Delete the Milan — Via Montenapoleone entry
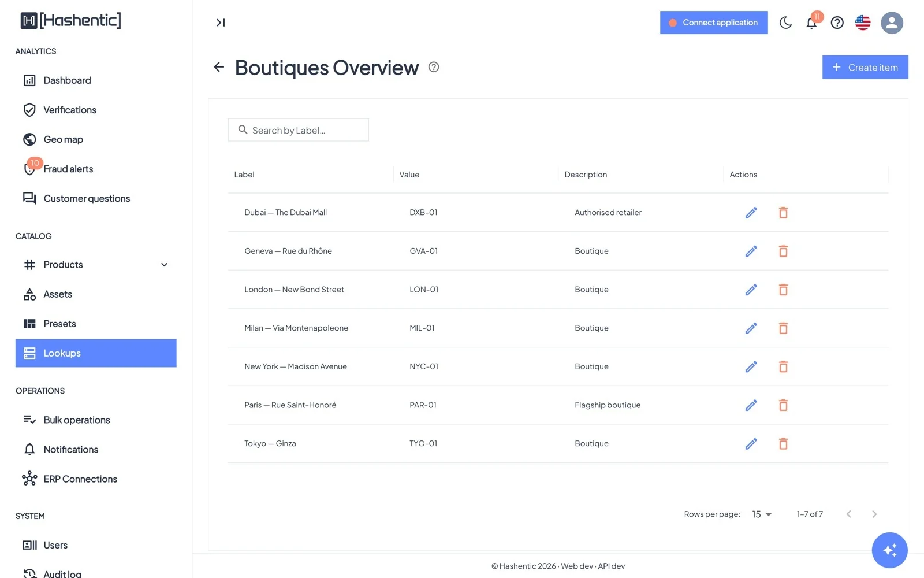The width and height of the screenshot is (924, 578). pos(783,328)
